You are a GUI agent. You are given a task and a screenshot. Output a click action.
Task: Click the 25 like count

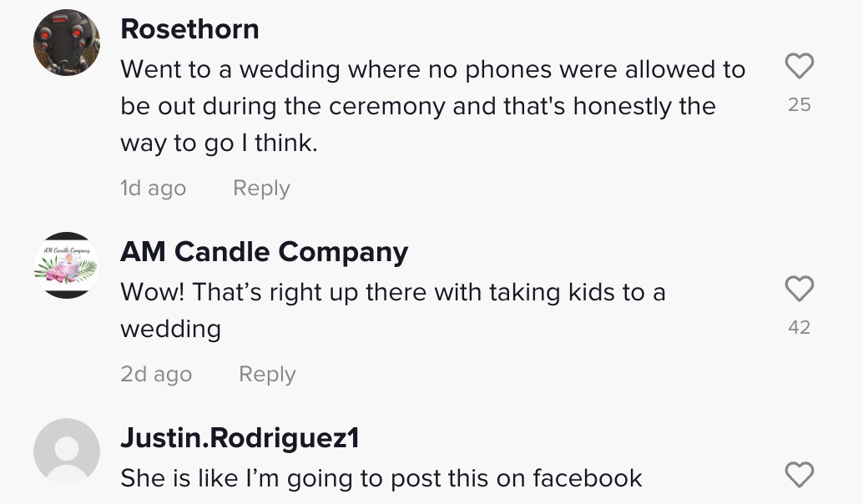tap(800, 105)
